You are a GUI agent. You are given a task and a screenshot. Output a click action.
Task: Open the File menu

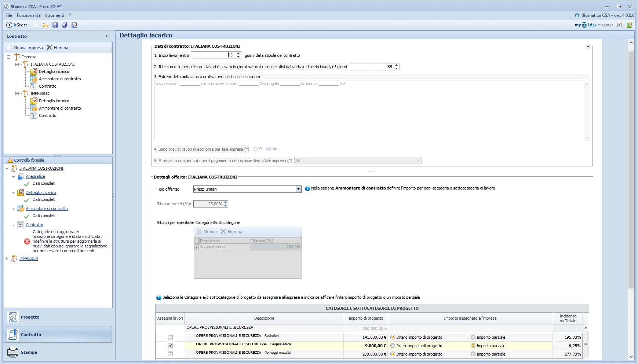pyautogui.click(x=9, y=15)
